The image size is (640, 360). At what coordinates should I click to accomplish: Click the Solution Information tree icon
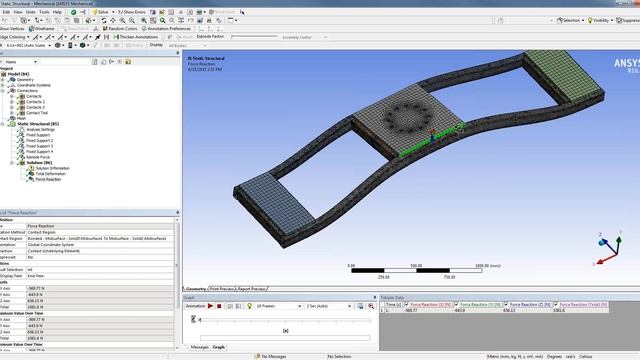[31, 168]
